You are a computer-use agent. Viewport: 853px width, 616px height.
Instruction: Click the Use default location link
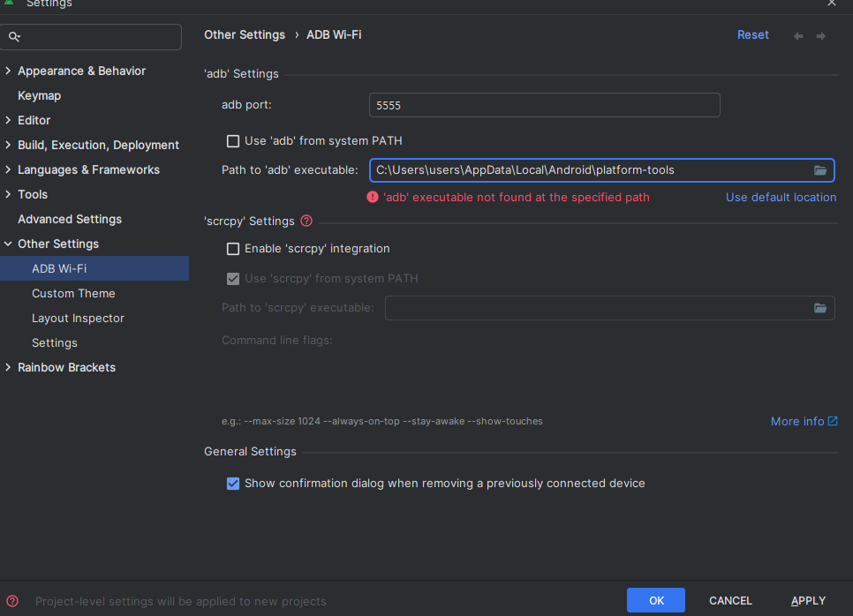tap(781, 198)
